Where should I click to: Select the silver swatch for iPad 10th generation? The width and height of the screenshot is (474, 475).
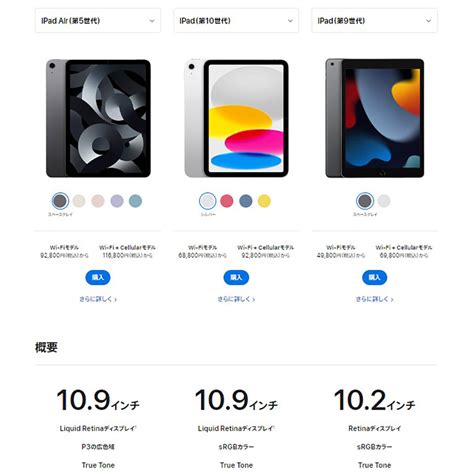point(208,201)
